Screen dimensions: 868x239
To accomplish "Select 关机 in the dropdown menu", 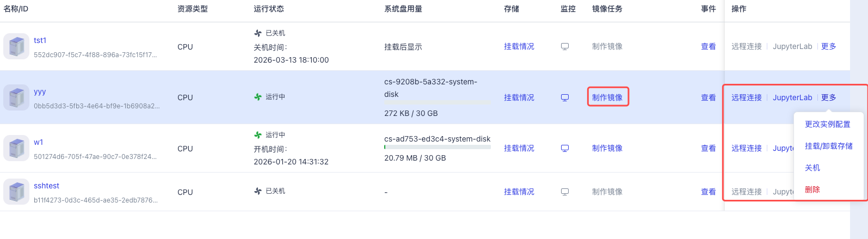I will [812, 168].
